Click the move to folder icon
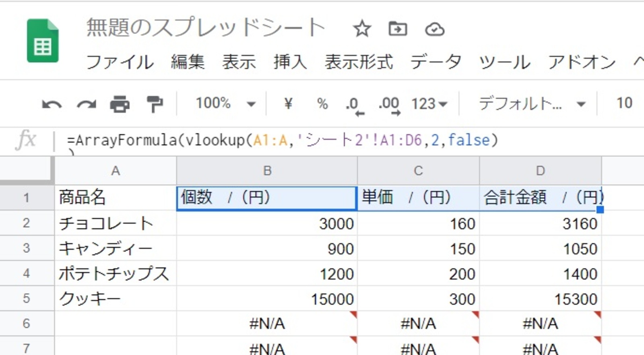644x355 pixels. pyautogui.click(x=398, y=29)
